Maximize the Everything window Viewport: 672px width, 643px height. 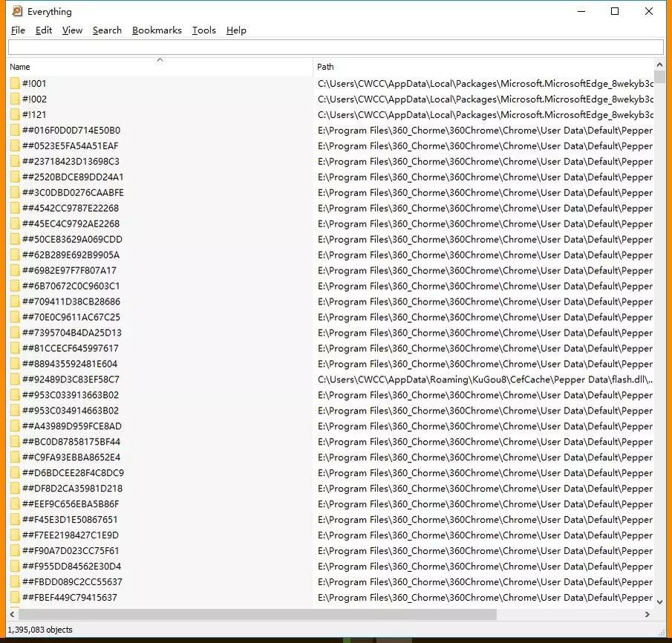[x=615, y=11]
